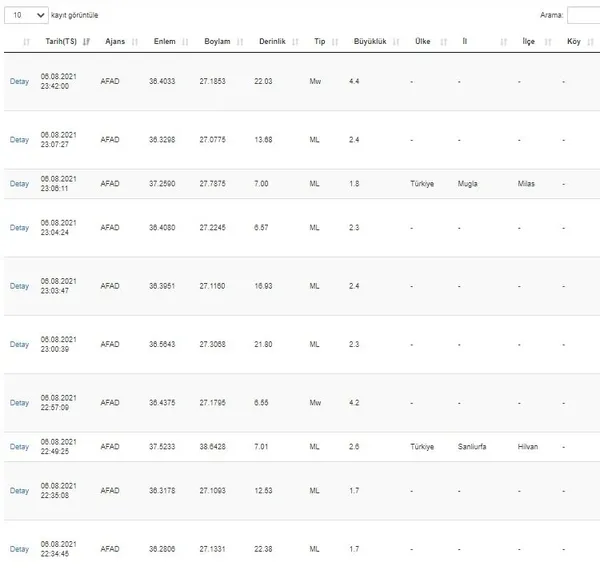Sort earthquakes by the Büyüklük sort icon
Screen dimensions: 600x570
point(396,42)
